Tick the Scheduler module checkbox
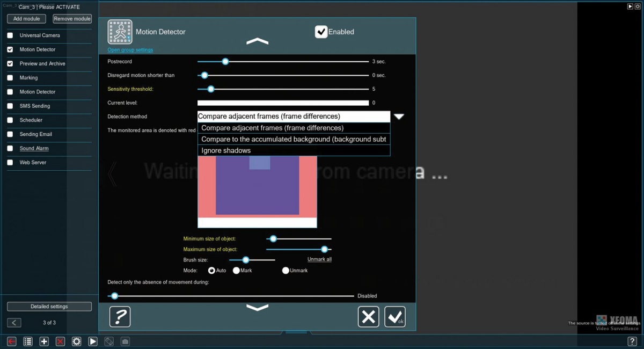Image resolution: width=644 pixels, height=349 pixels. coord(10,120)
